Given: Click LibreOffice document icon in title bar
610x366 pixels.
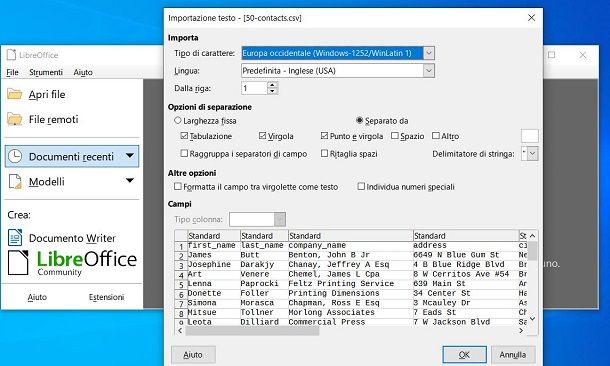Looking at the screenshot, I should pos(11,55).
